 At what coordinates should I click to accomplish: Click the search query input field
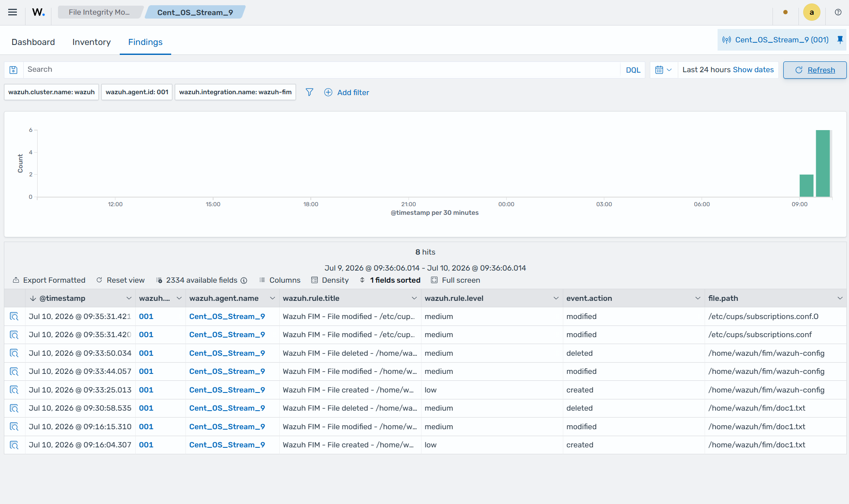click(x=322, y=70)
